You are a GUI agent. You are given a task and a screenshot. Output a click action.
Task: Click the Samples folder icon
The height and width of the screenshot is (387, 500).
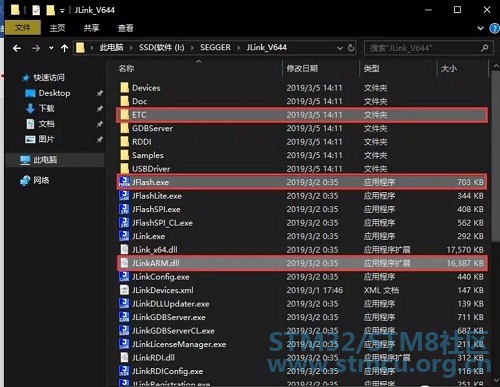point(124,155)
